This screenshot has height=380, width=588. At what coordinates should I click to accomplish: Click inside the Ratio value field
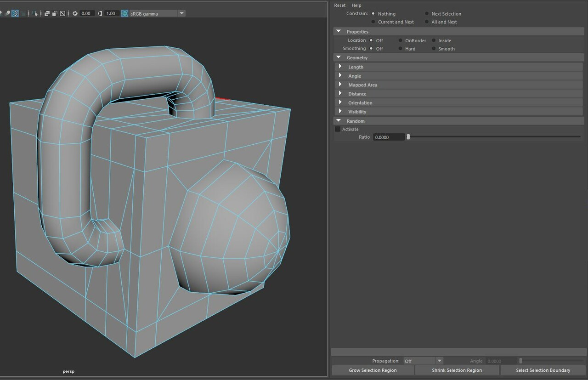tap(388, 137)
